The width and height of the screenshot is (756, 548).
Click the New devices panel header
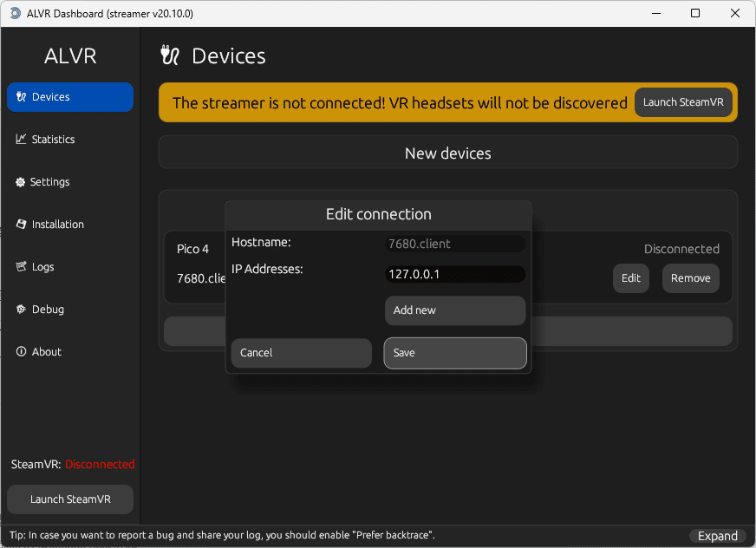(448, 153)
